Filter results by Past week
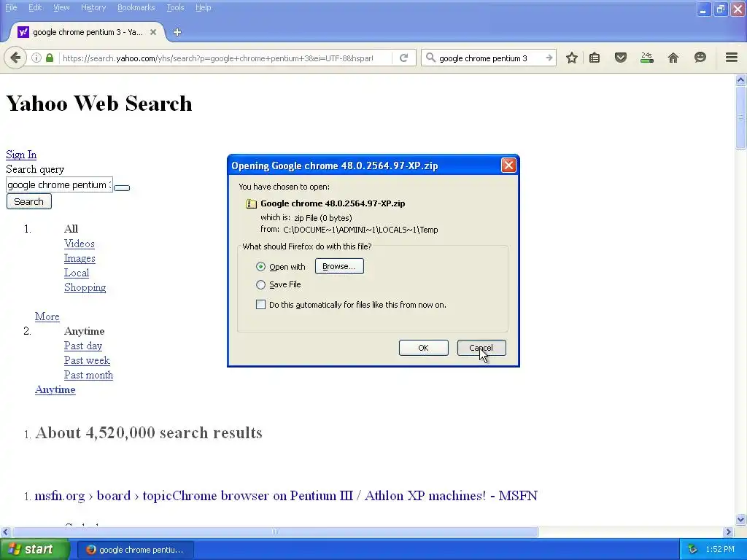Viewport: 747px width, 560px height. pos(87,360)
